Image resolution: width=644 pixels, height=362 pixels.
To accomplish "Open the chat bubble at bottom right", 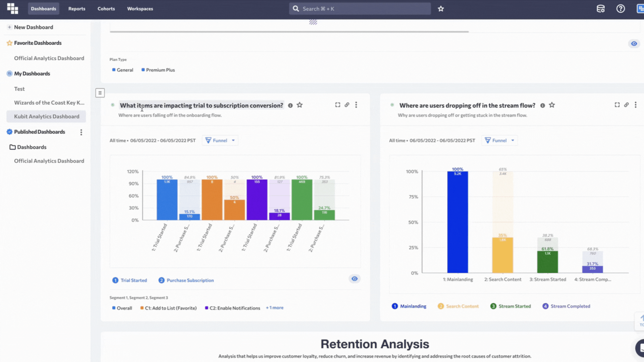I will 640,348.
